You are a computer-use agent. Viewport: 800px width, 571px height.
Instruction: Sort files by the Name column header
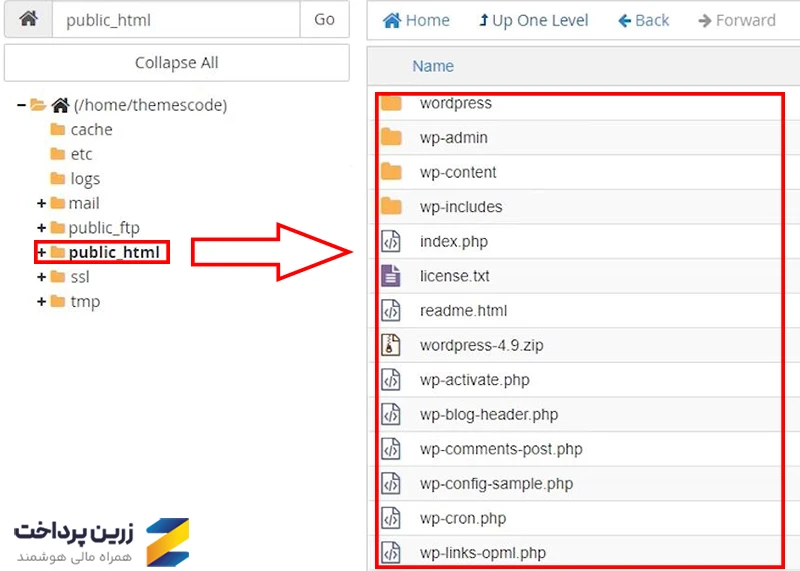tap(433, 66)
